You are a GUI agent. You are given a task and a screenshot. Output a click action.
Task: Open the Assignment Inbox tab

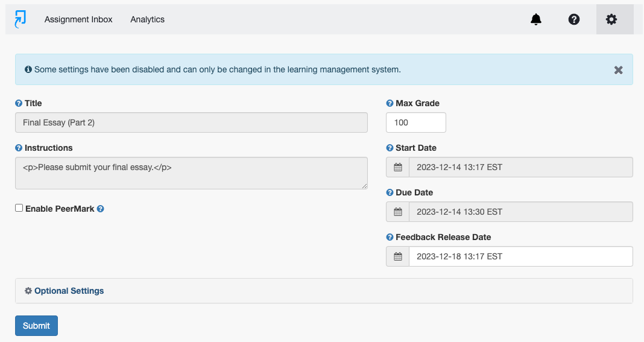pyautogui.click(x=78, y=19)
